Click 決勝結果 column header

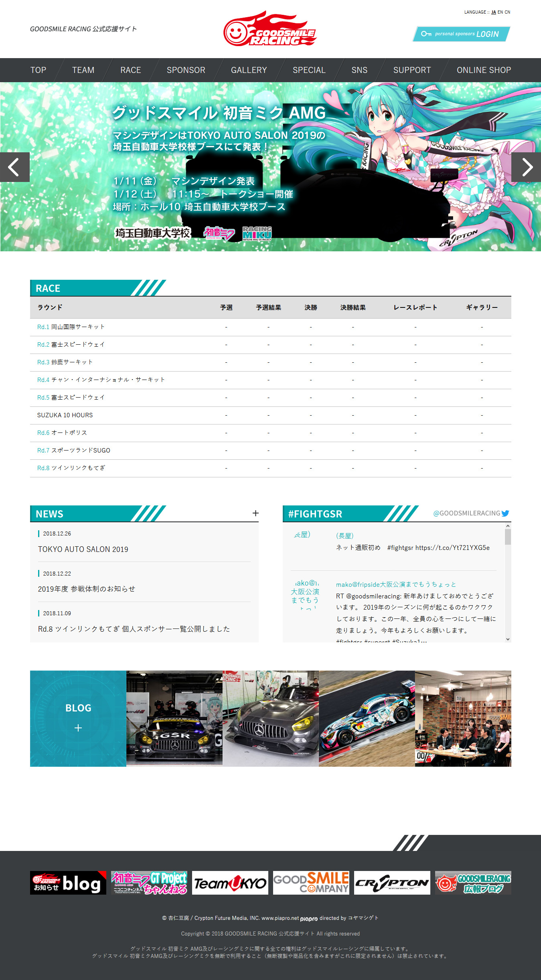pyautogui.click(x=353, y=307)
